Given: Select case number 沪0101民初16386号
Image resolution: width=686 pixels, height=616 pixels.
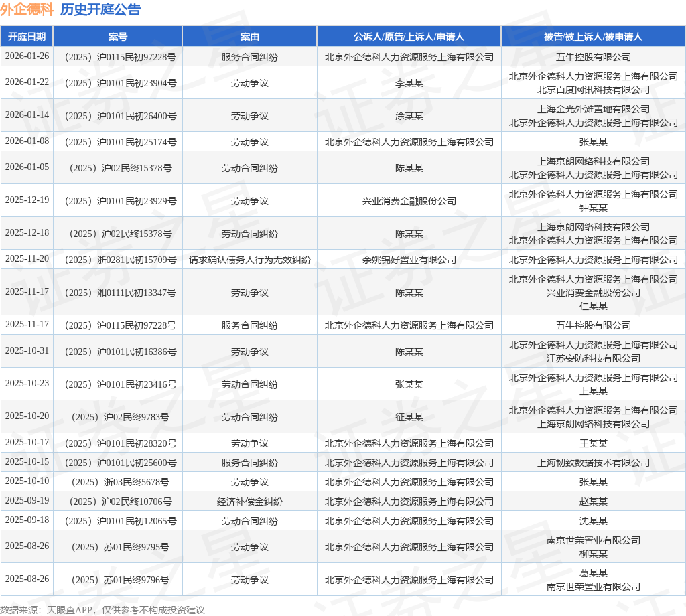Looking at the screenshot, I should tap(121, 352).
